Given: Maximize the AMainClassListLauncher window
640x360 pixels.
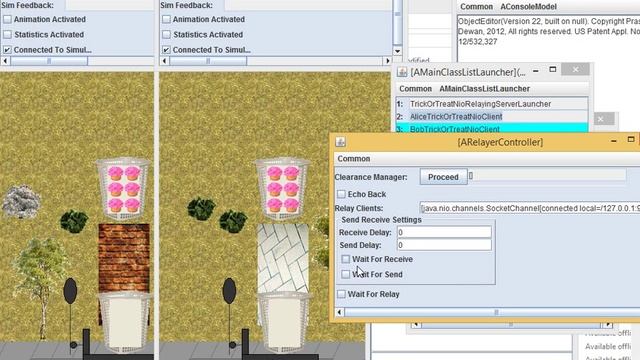Looking at the screenshot, I should (x=553, y=70).
